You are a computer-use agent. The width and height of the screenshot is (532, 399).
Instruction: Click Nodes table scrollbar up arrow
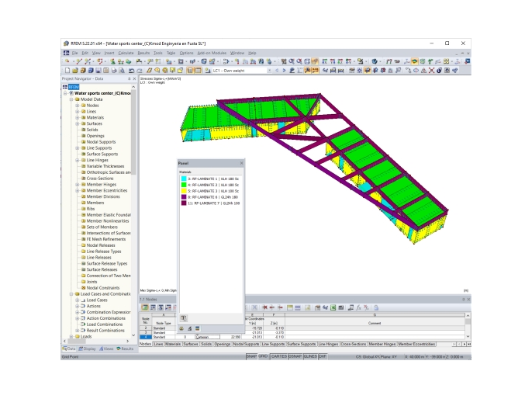coord(468,316)
